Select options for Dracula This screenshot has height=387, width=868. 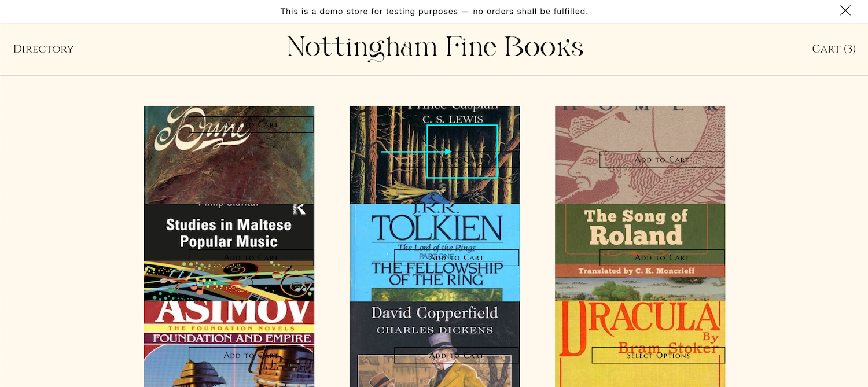(x=659, y=355)
